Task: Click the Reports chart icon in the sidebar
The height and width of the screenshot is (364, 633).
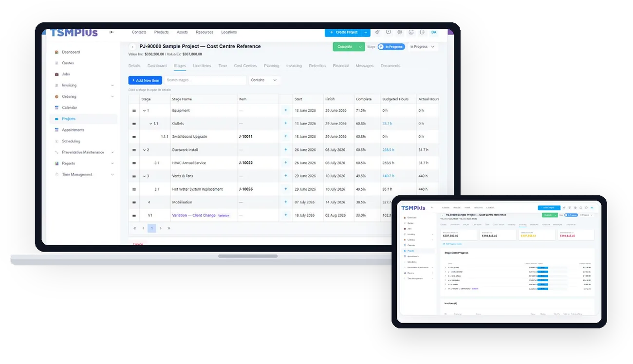Action: coord(56,164)
